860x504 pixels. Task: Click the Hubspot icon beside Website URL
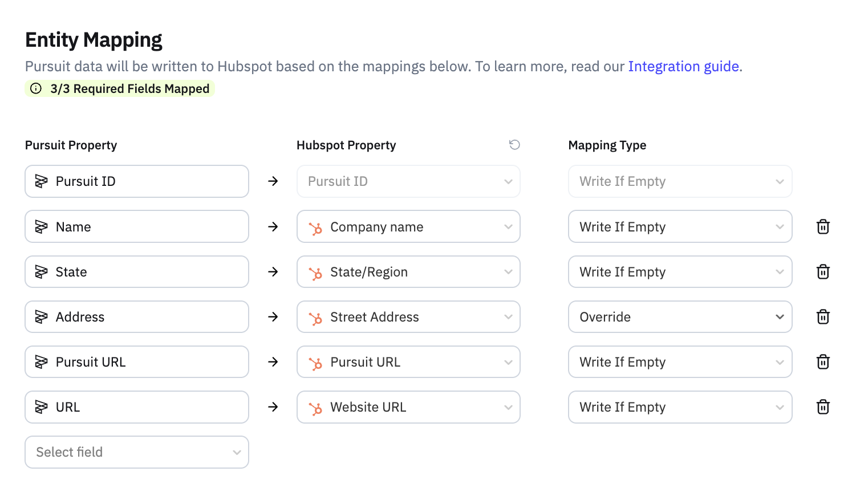(315, 408)
